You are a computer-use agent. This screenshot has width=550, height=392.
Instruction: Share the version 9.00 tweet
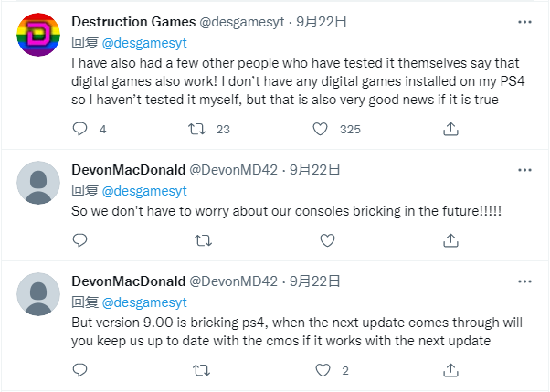tap(450, 370)
